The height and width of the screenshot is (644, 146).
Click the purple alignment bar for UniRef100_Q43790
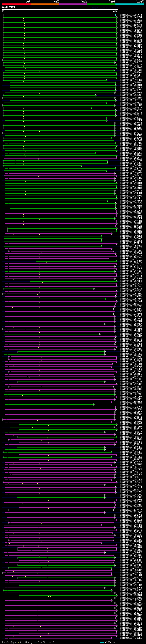[x=66, y=309]
